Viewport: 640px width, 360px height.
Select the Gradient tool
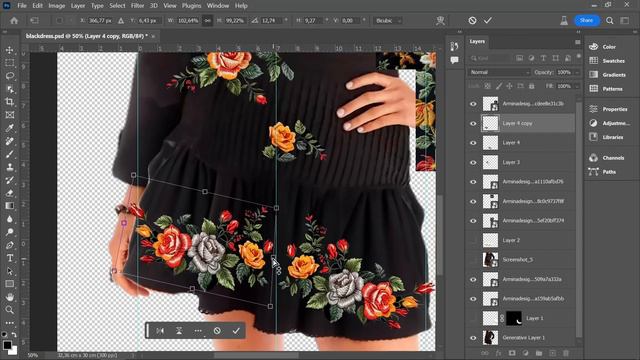9,206
